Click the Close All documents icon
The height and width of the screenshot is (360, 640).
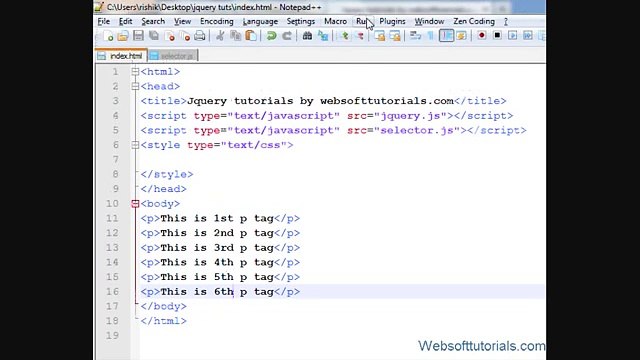point(185,36)
